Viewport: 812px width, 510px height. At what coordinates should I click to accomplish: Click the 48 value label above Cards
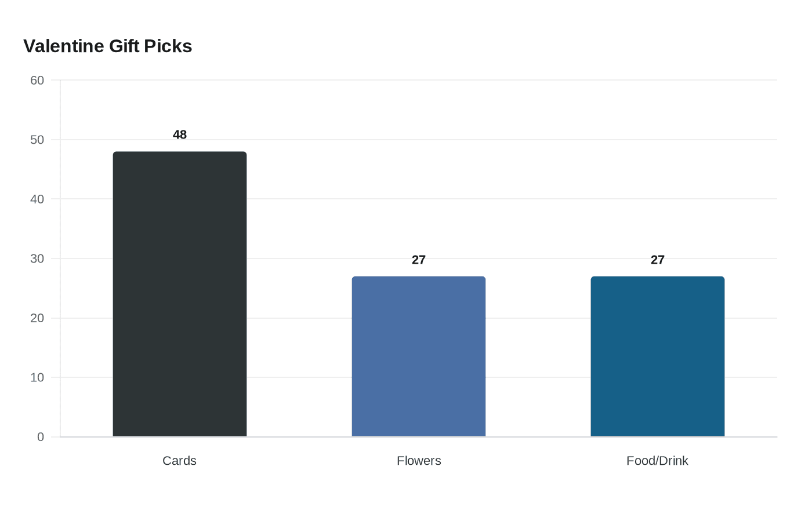click(x=180, y=134)
